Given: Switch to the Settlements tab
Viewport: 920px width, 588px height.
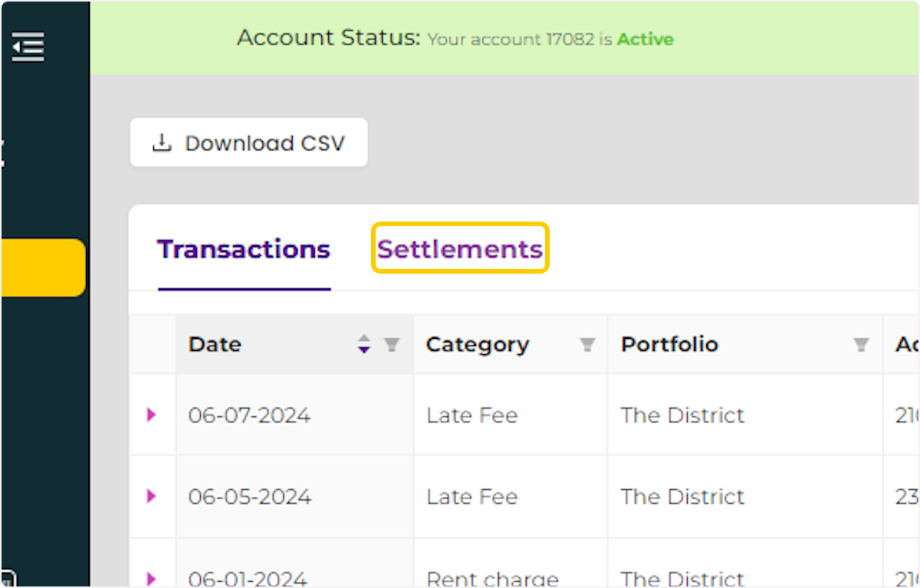Looking at the screenshot, I should tap(460, 248).
